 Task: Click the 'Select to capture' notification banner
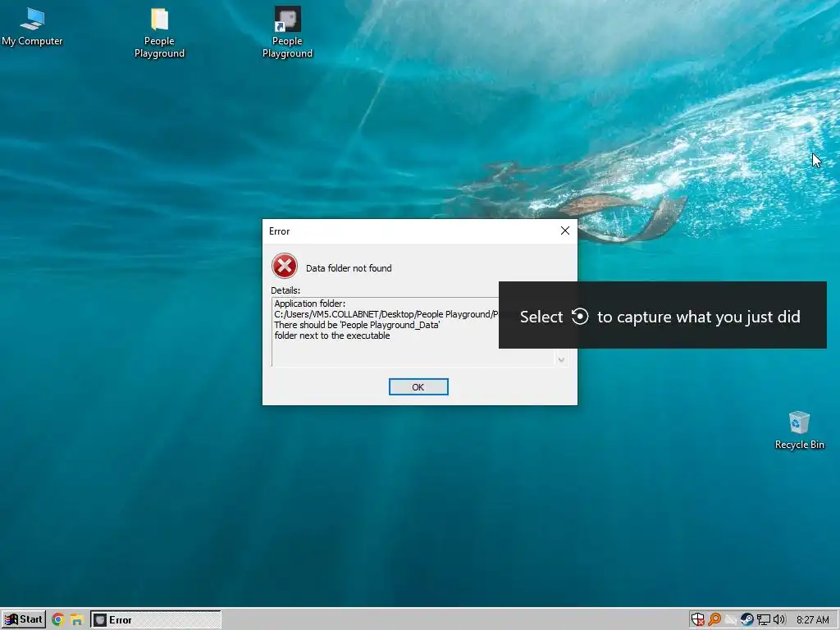663,315
